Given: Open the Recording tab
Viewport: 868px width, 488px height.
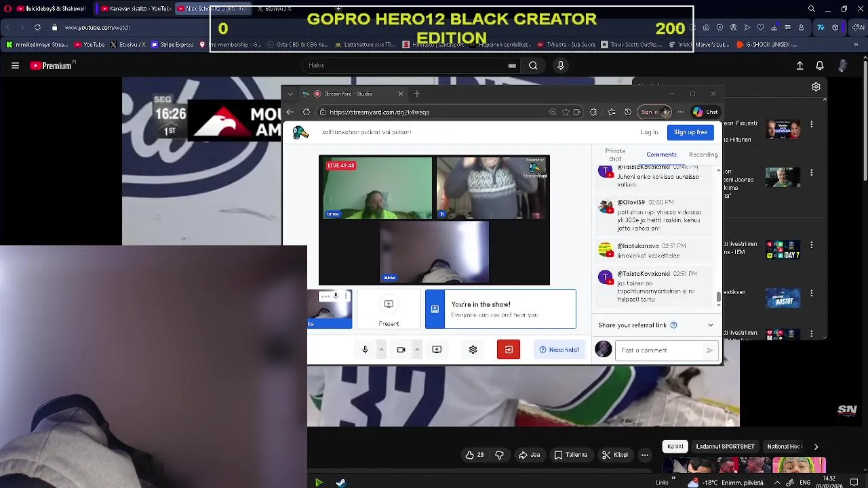Looking at the screenshot, I should click(703, 155).
